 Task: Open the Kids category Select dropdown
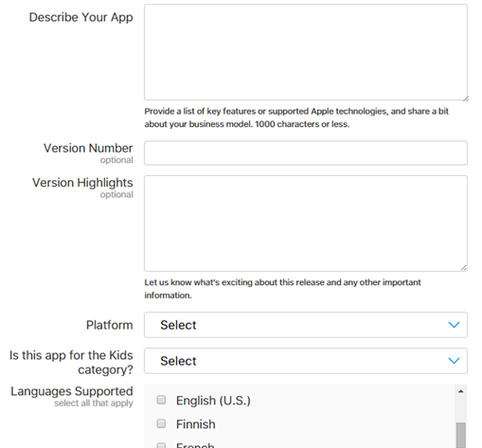[x=306, y=361]
